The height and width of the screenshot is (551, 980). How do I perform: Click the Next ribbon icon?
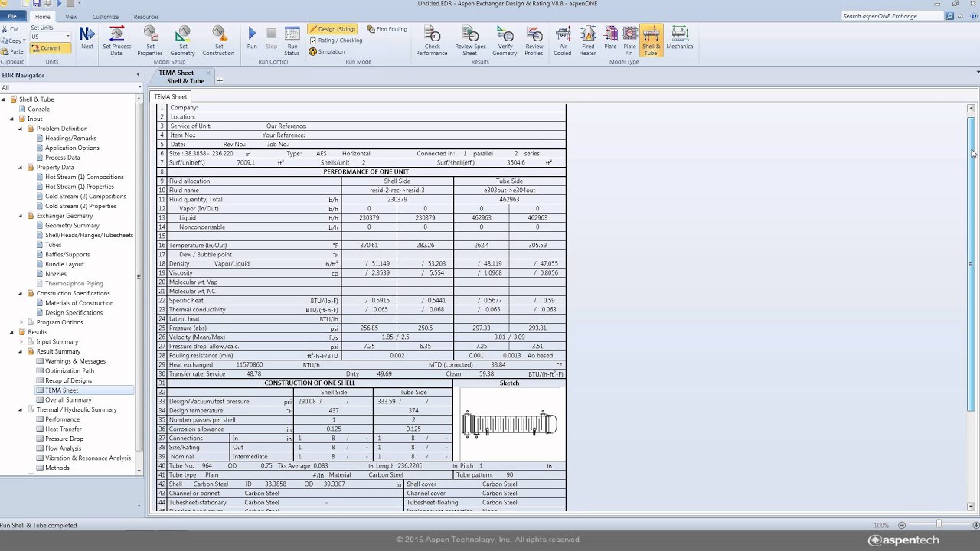[87, 37]
